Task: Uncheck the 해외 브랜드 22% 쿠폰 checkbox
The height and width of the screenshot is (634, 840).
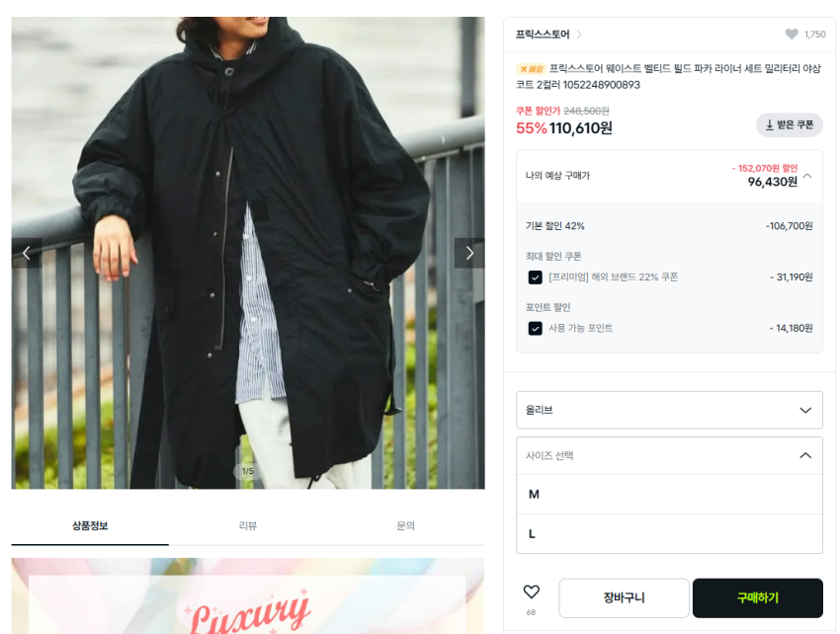Action: click(x=535, y=277)
